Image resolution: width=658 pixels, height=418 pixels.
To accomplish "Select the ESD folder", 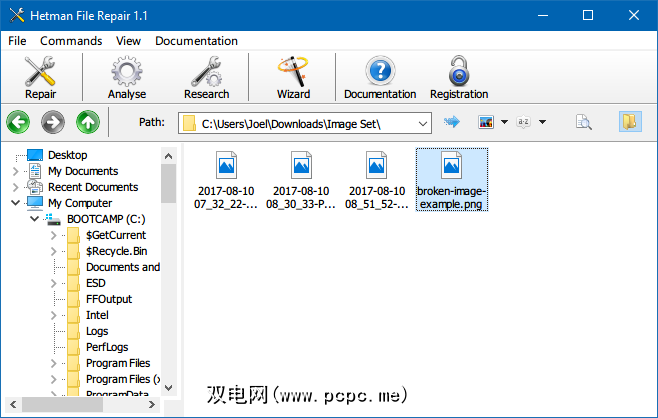I will [96, 283].
